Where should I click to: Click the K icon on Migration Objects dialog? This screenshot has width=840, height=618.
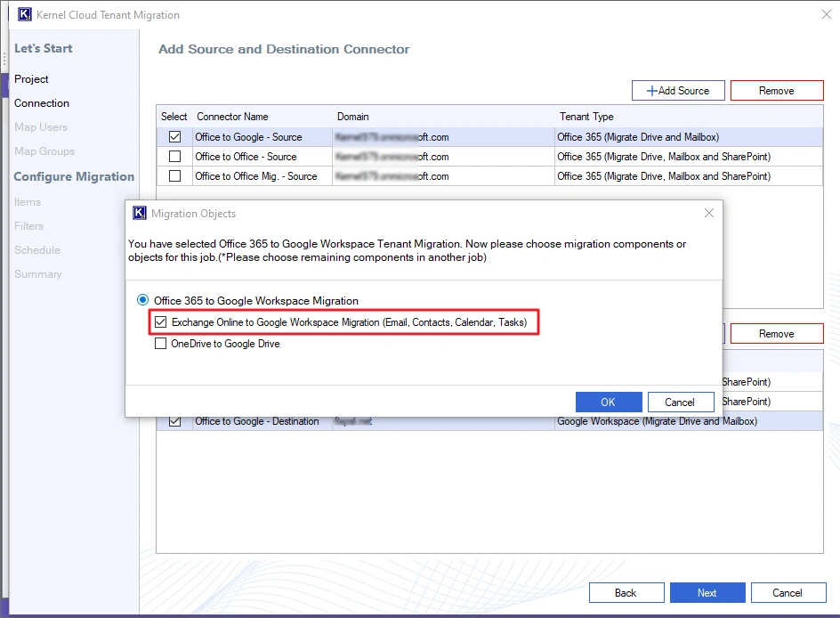tap(139, 214)
